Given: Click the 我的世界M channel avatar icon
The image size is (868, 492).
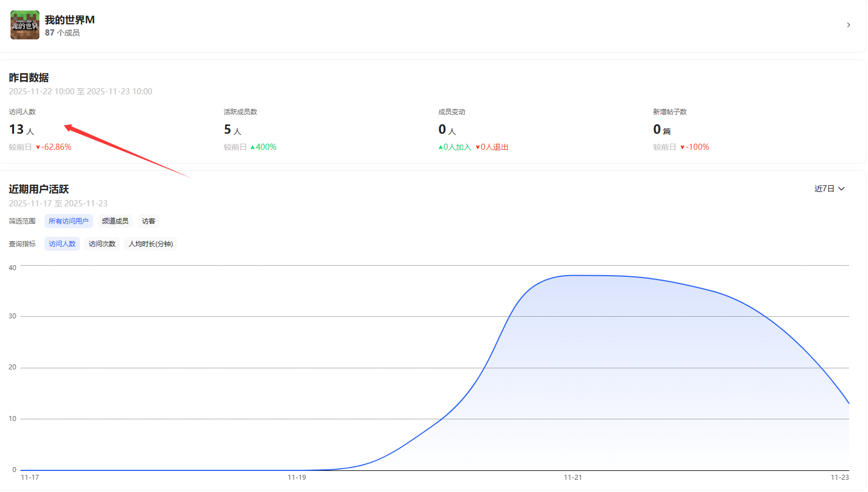Looking at the screenshot, I should (25, 25).
